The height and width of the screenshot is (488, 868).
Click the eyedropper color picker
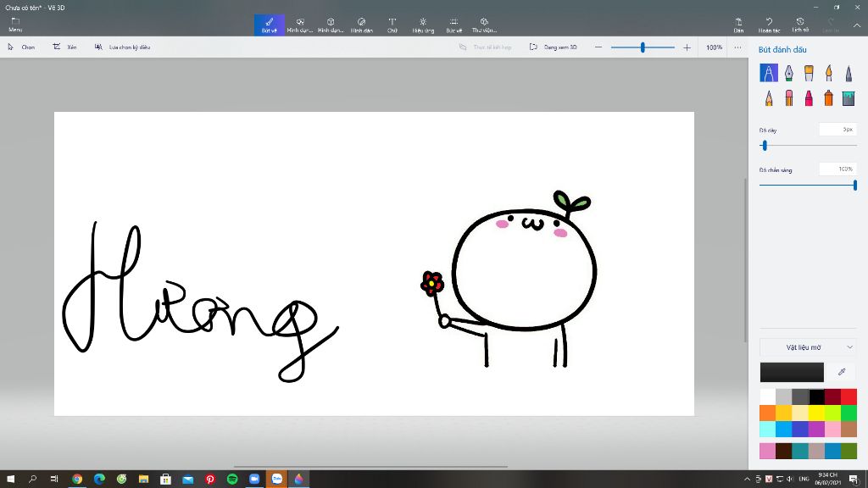(x=842, y=372)
